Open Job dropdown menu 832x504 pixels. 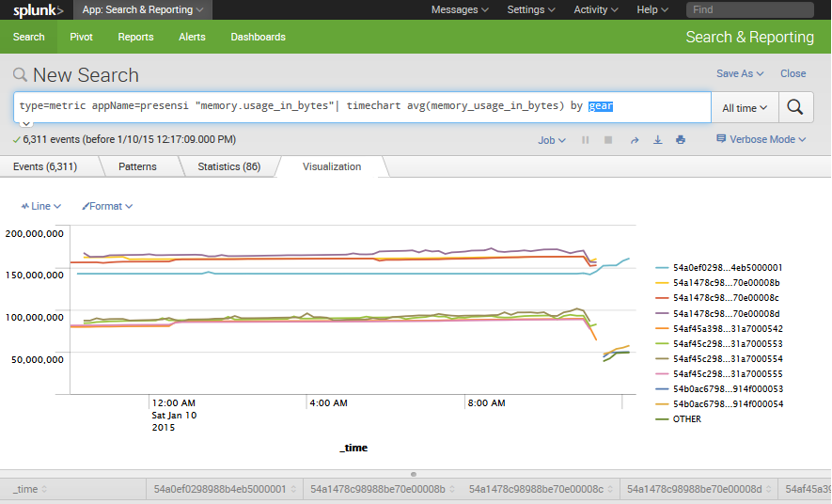(x=551, y=140)
